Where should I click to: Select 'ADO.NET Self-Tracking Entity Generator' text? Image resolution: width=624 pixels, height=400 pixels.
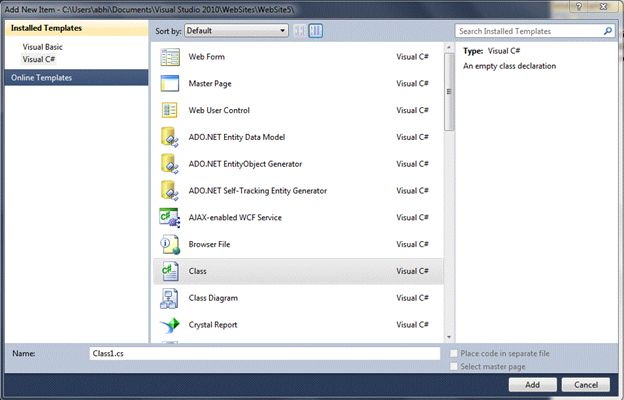257,191
